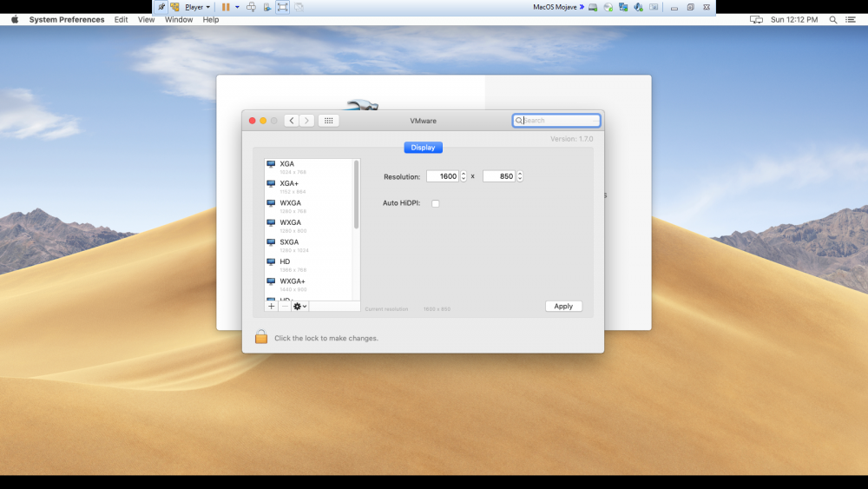Click the toolbar icon right of Ctrl+Alt+Del
Viewport: 868px width, 489px height.
pyautogui.click(x=267, y=7)
